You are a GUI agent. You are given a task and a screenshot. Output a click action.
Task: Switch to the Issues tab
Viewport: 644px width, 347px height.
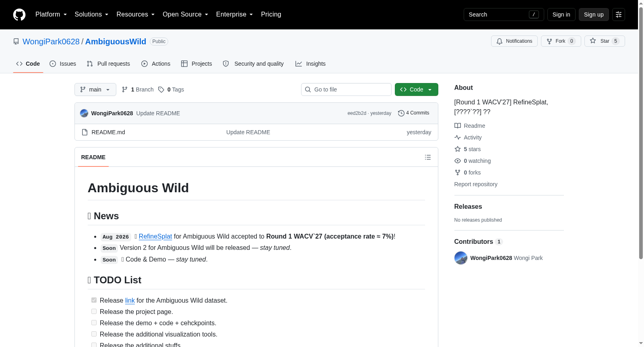click(63, 64)
